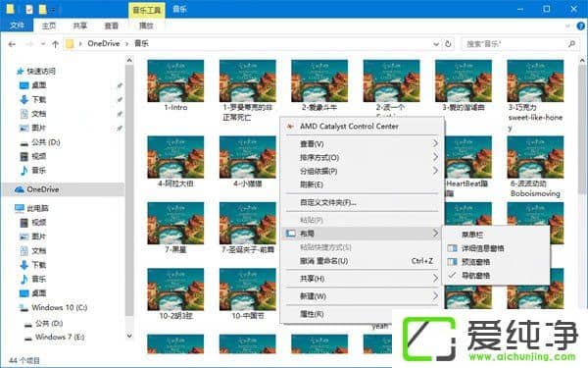
Task: Open 下载 under 快速访问
Action: coord(33,99)
